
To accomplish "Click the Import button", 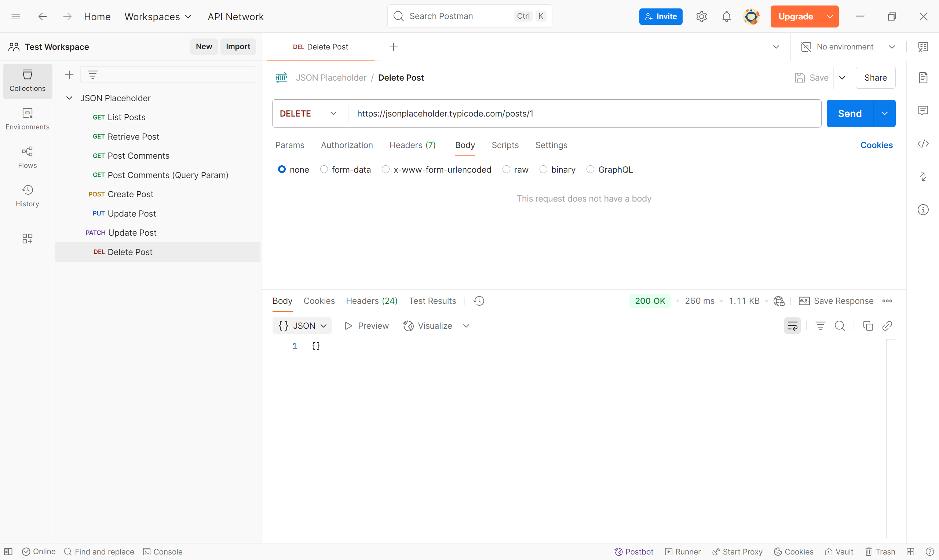I will click(x=238, y=47).
